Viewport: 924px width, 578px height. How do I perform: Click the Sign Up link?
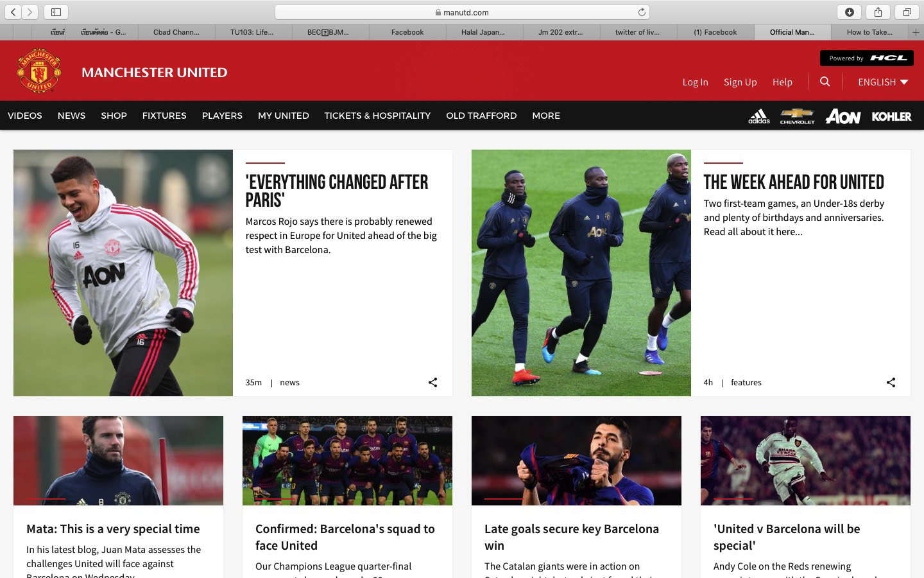[740, 82]
